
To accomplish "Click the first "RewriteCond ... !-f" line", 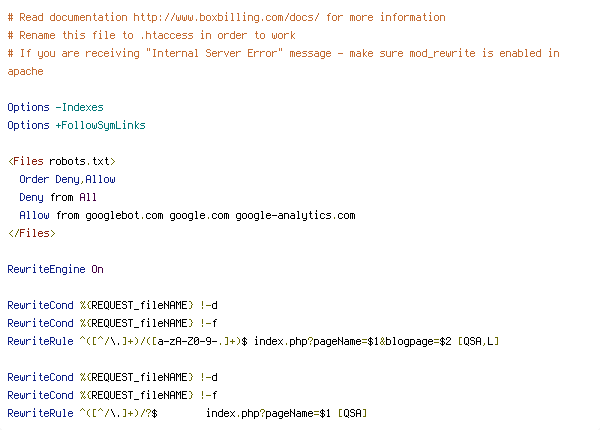I will click(x=112, y=323).
